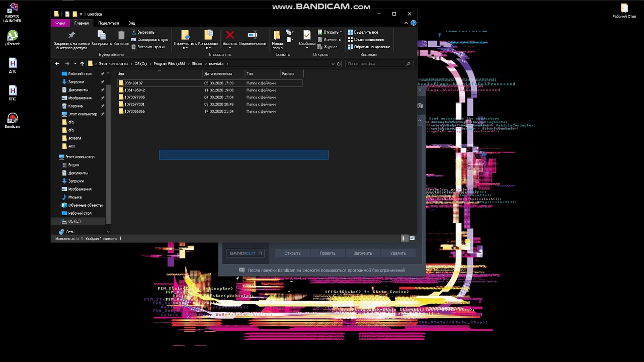Click the Копировать icon in ribbon clipboard group

click(102, 35)
